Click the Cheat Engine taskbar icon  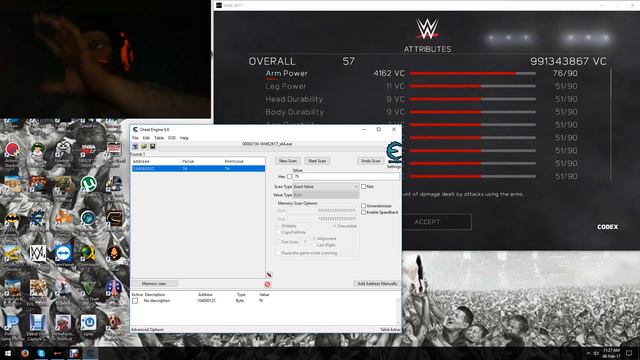tap(90, 353)
